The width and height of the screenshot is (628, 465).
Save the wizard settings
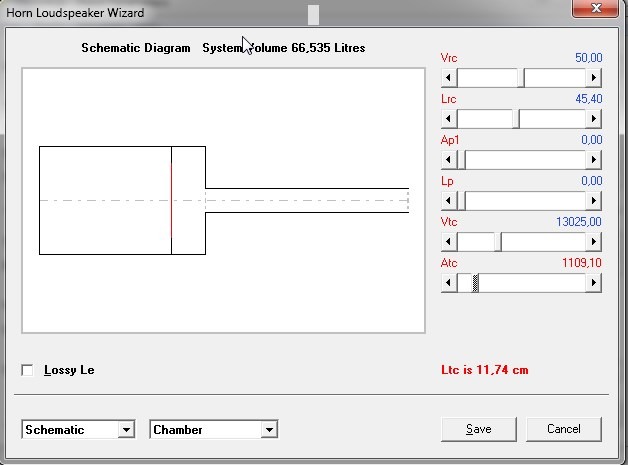coord(479,429)
